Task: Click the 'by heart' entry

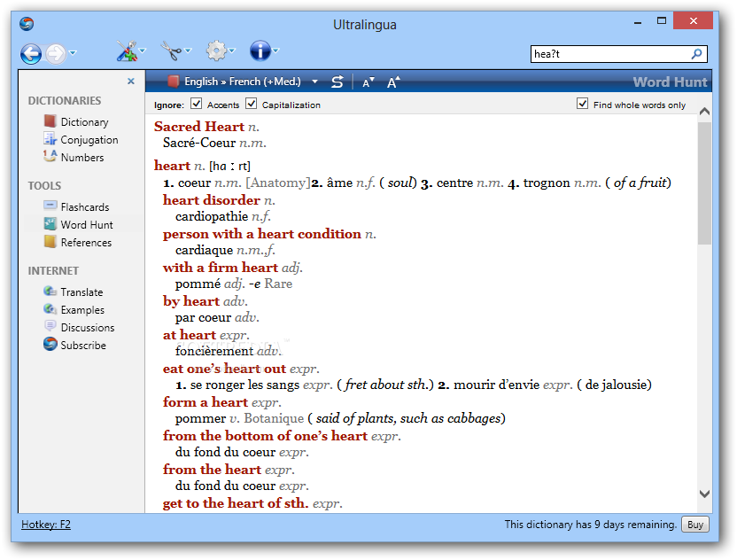Action: tap(191, 301)
